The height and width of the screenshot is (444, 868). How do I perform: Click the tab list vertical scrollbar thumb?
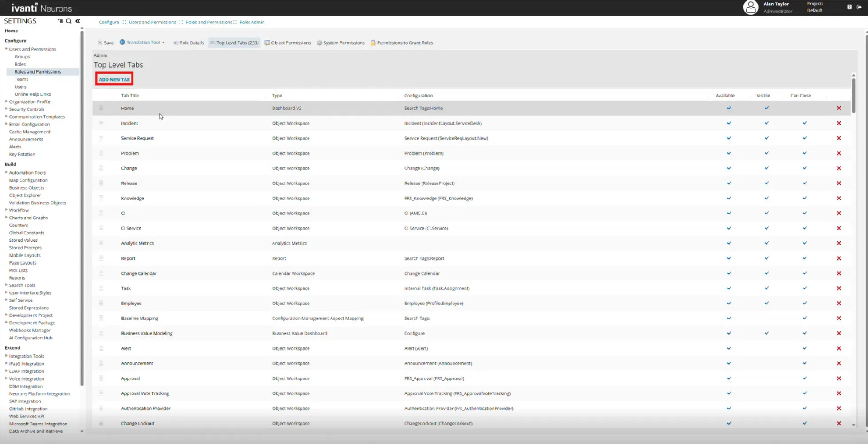pos(853,96)
